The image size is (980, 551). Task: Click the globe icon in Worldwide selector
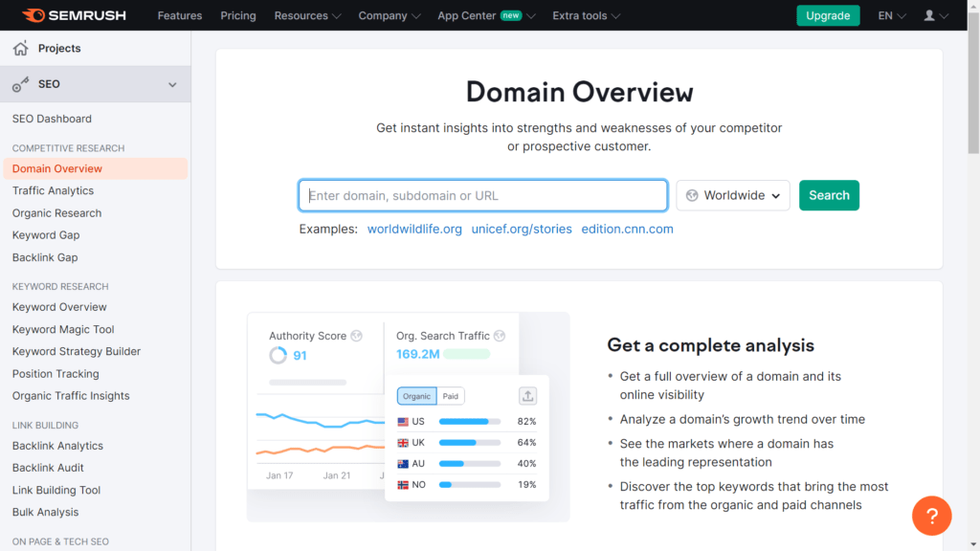692,195
